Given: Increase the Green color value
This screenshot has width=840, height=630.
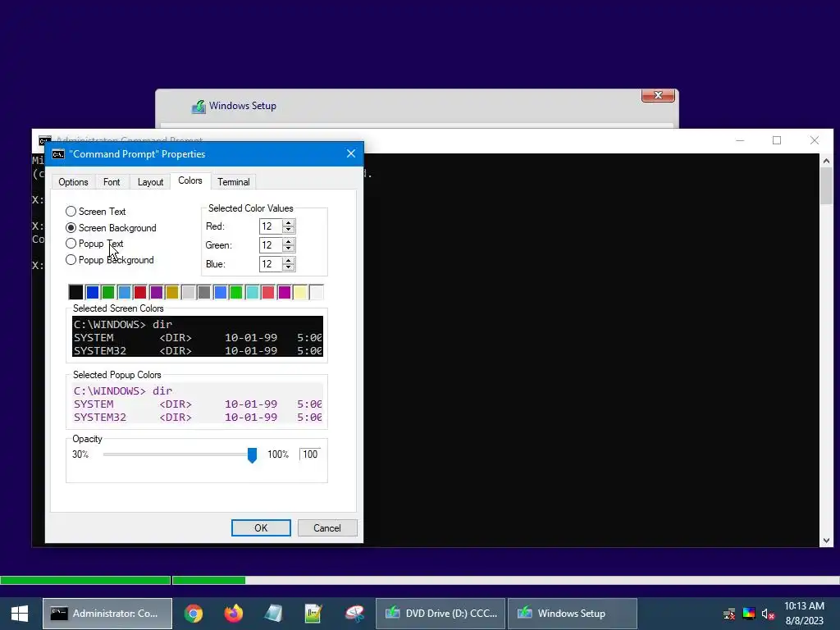Looking at the screenshot, I should 289,241.
